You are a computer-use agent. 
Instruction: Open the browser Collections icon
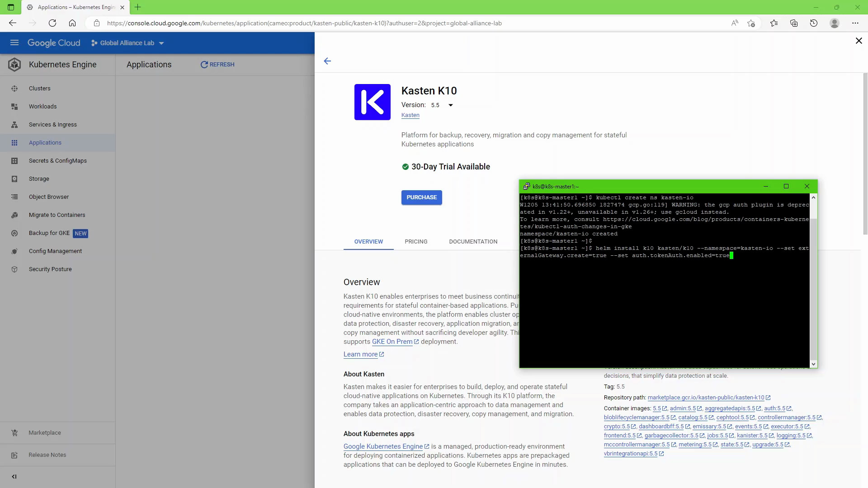coord(794,23)
